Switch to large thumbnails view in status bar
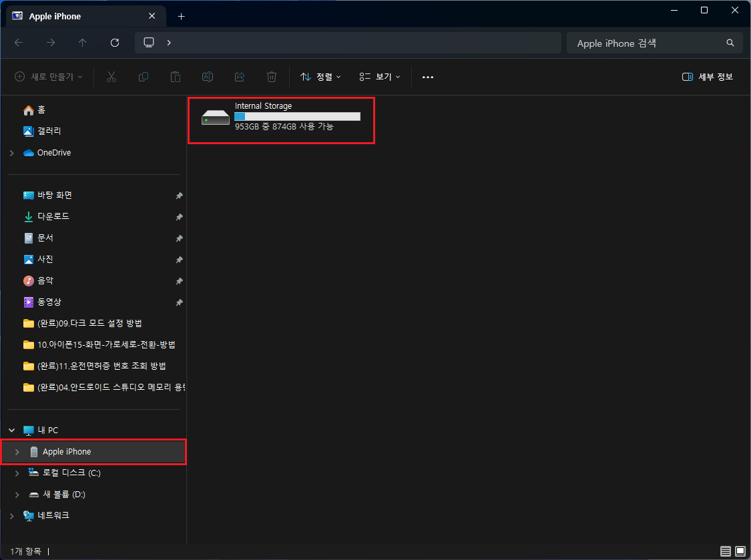Image resolution: width=751 pixels, height=560 pixels. [x=740, y=551]
